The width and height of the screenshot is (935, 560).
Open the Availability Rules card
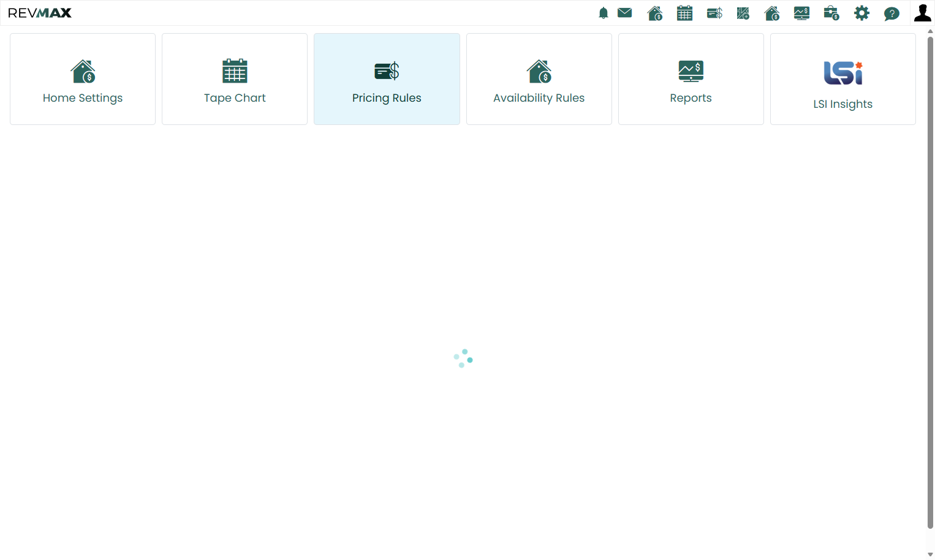539,79
